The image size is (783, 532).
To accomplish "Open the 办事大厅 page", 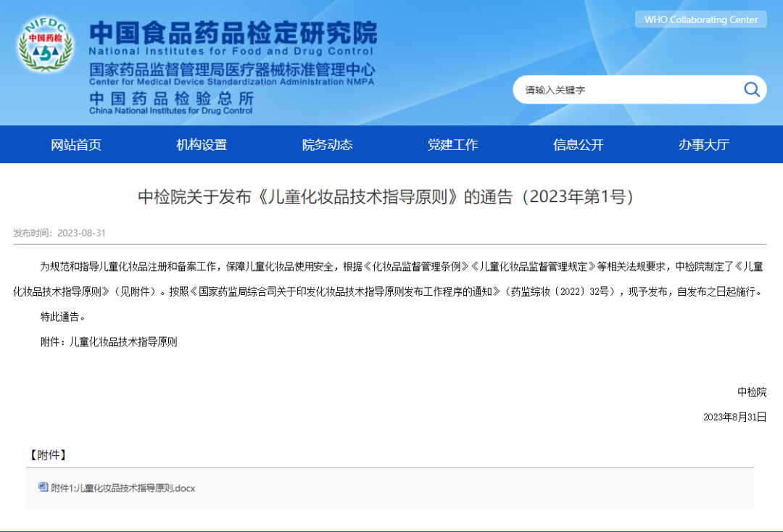I will [703, 144].
